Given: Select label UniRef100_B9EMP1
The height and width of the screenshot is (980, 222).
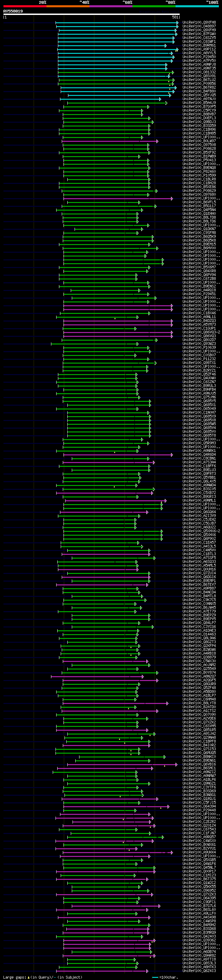Looking at the screenshot, I should tap(199, 581).
